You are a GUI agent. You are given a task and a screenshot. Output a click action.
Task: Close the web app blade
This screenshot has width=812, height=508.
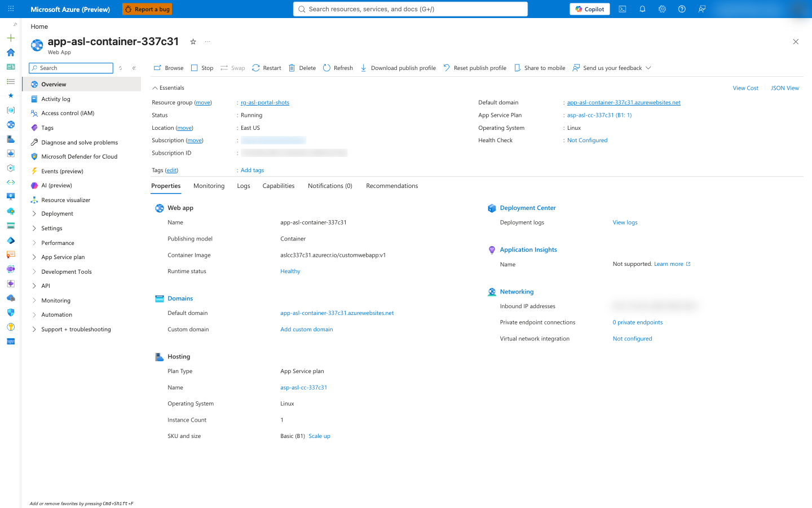coord(796,42)
